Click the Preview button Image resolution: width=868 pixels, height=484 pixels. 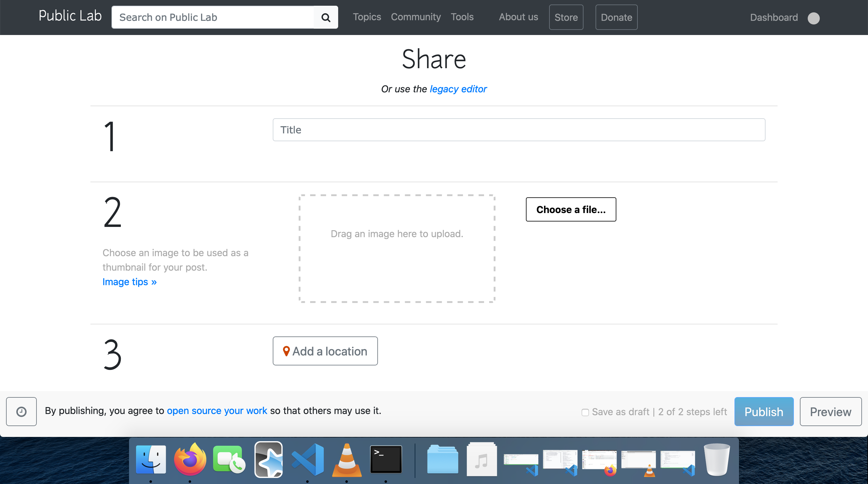click(x=830, y=412)
